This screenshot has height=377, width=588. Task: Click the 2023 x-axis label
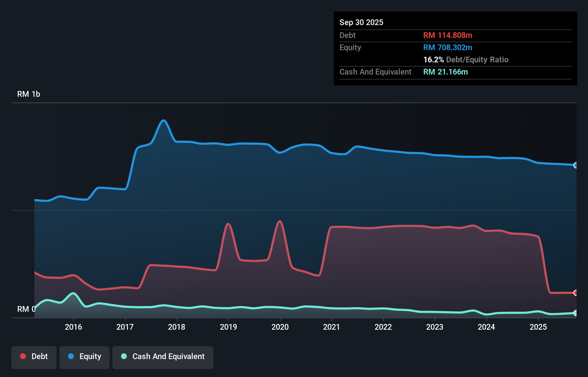[435, 327]
